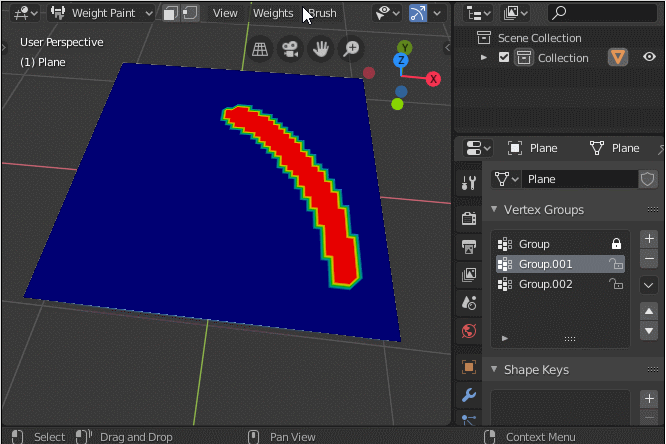Open viewport object visibility dropdown
Image resolution: width=666 pixels, height=444 pixels.
pos(387,13)
